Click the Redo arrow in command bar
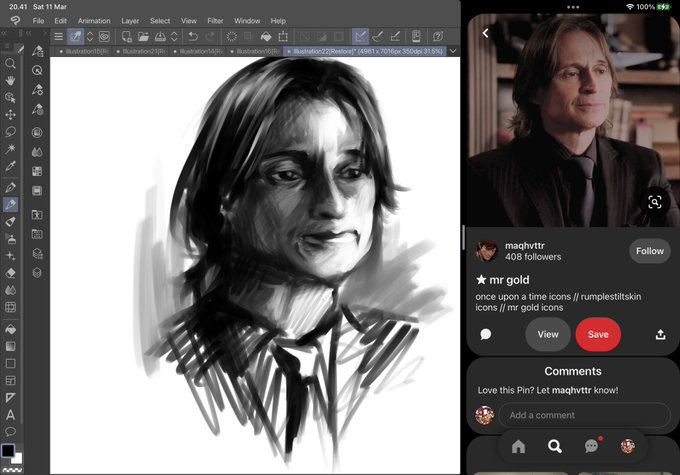 click(210, 36)
